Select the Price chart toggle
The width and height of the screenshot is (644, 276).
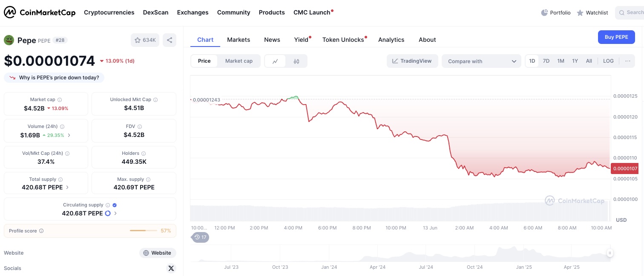pos(204,61)
